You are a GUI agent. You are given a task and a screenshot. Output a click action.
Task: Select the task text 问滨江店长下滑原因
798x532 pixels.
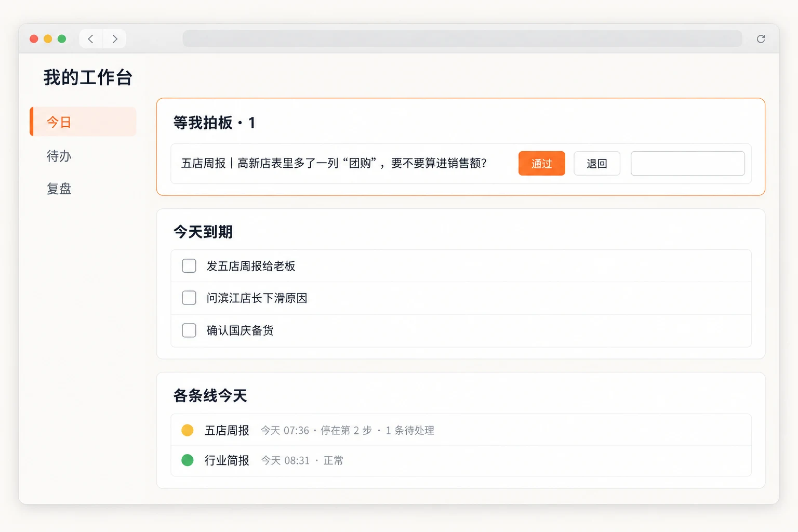pos(257,298)
